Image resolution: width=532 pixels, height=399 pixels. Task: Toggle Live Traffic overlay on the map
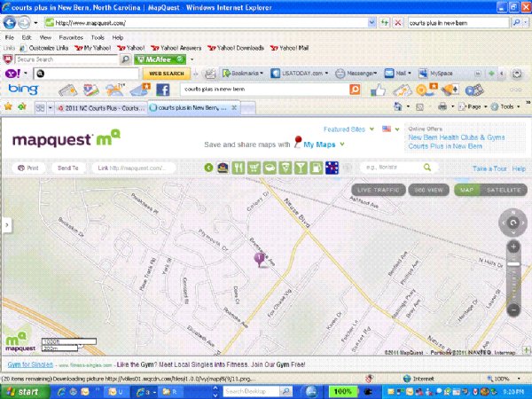coord(378,190)
